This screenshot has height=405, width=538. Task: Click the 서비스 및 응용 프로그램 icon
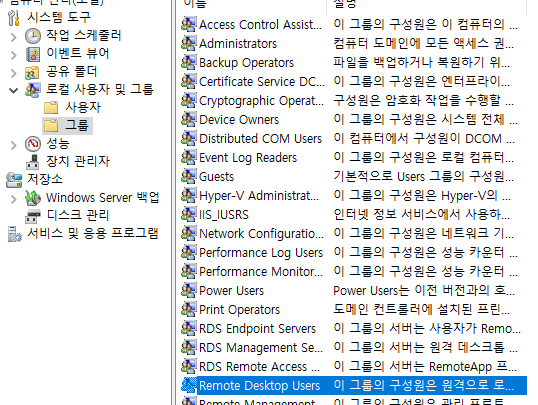click(x=14, y=234)
